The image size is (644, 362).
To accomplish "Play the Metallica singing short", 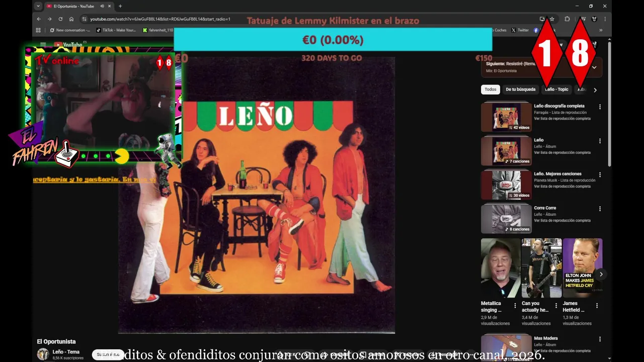I will (x=501, y=268).
